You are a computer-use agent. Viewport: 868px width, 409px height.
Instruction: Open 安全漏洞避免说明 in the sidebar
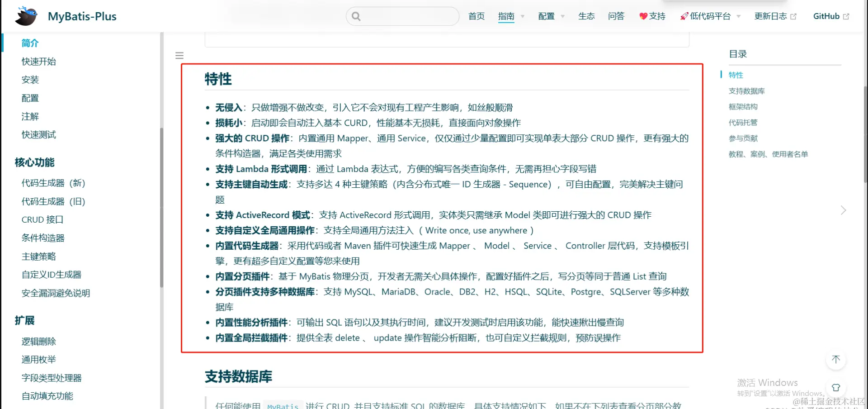(x=56, y=293)
